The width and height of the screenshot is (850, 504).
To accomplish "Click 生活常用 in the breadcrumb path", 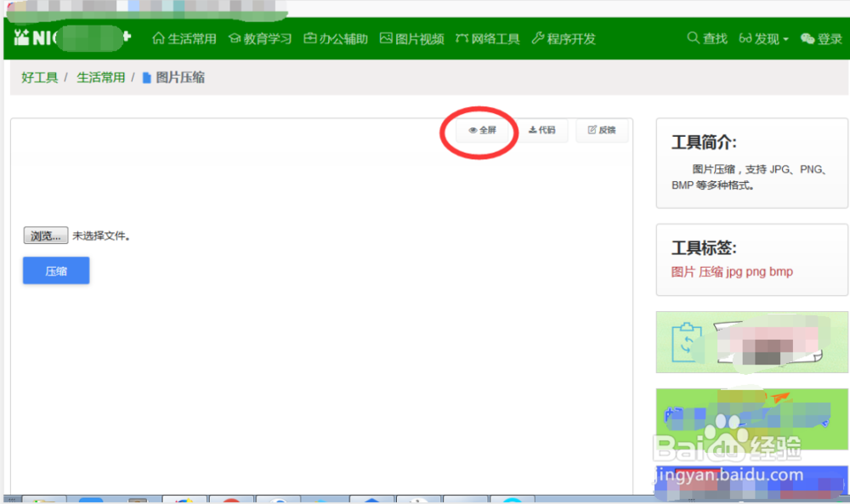I will [x=101, y=76].
